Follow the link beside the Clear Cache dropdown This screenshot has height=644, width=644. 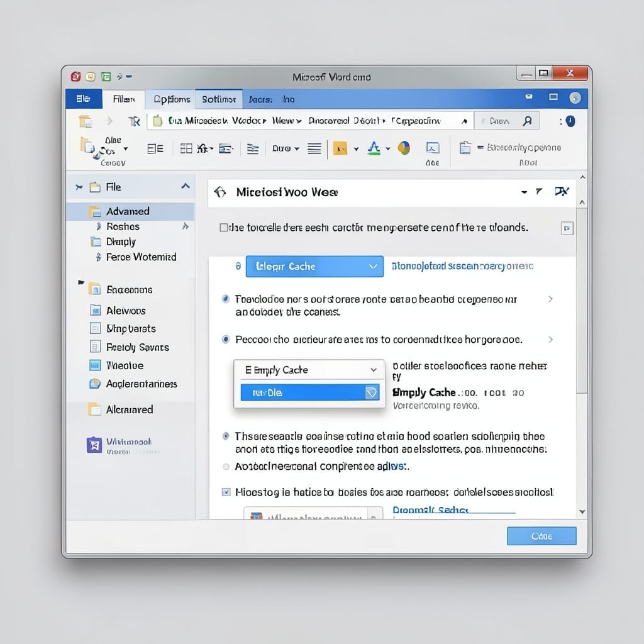[462, 266]
